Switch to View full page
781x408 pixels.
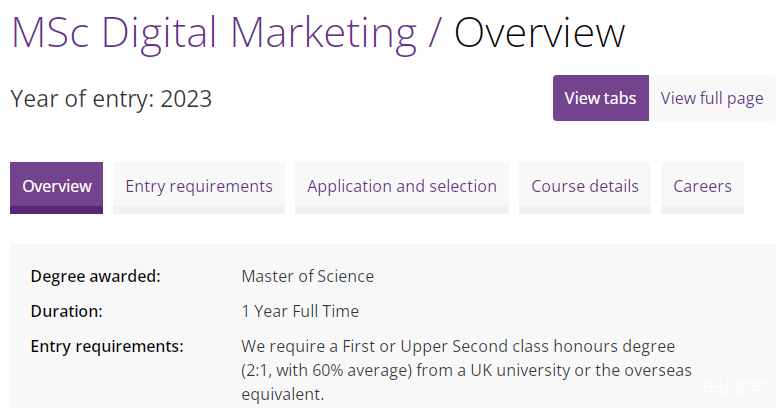click(x=711, y=98)
